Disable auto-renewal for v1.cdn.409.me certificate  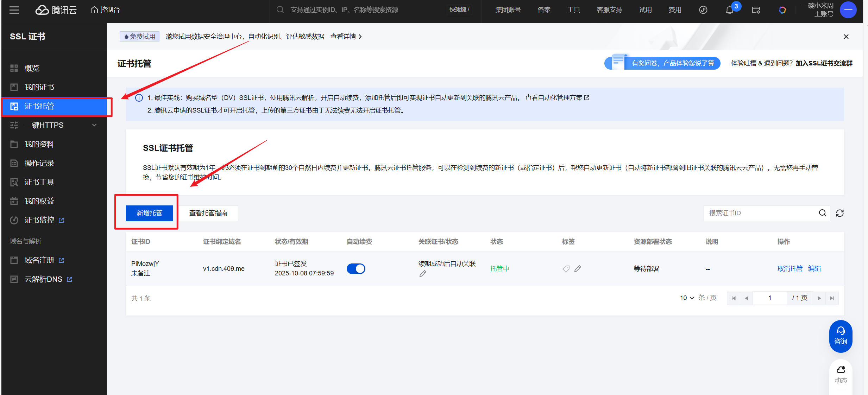(x=356, y=268)
